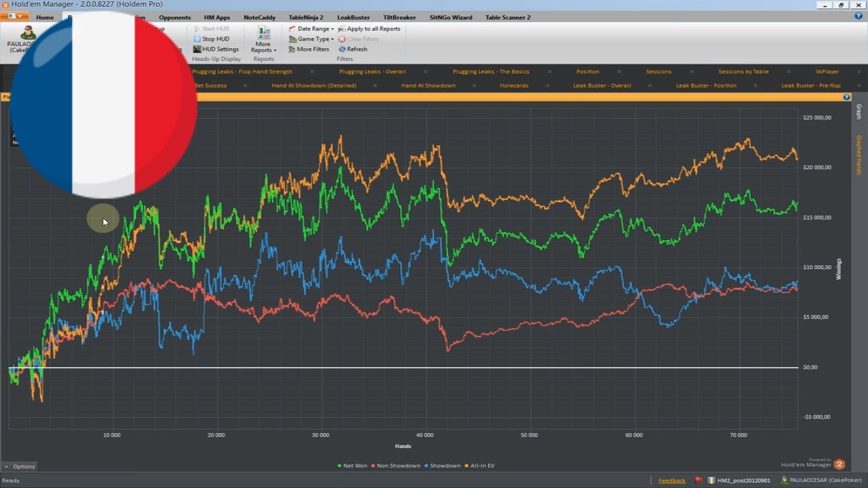Click the help icon on orange report header
The height and width of the screenshot is (488, 868).
846,97
